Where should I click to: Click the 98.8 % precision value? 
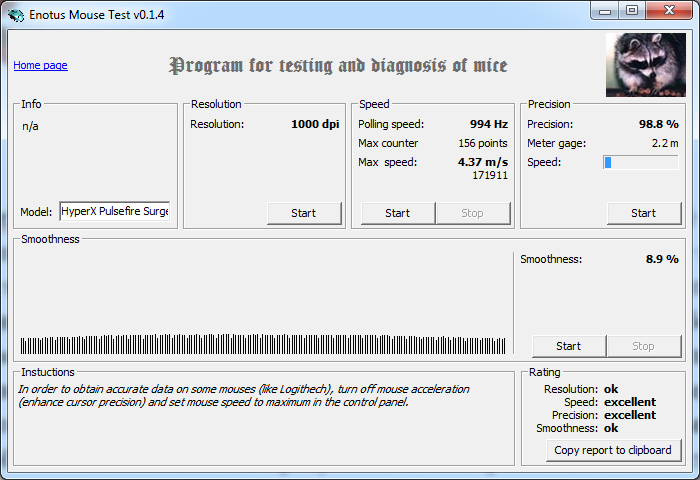(x=658, y=124)
